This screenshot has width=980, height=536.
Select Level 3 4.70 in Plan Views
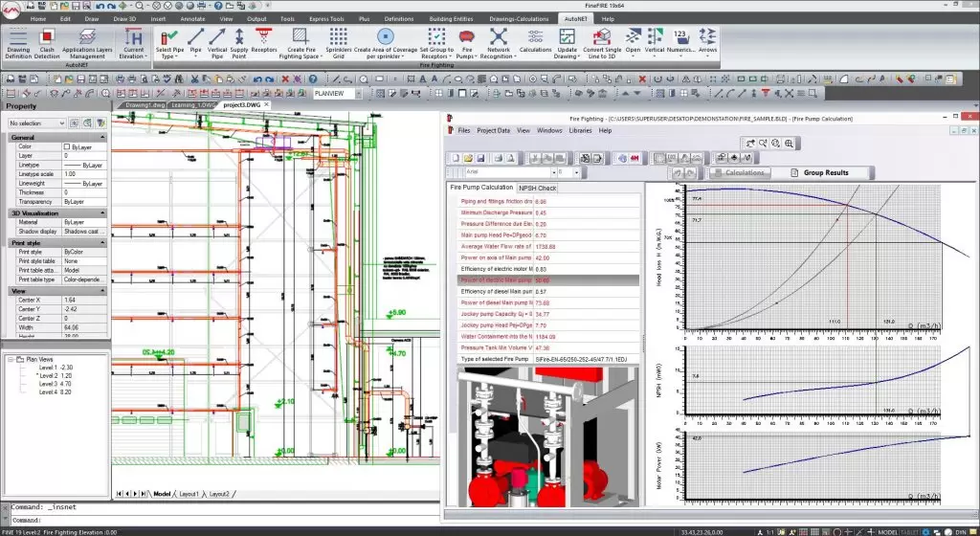55,384
